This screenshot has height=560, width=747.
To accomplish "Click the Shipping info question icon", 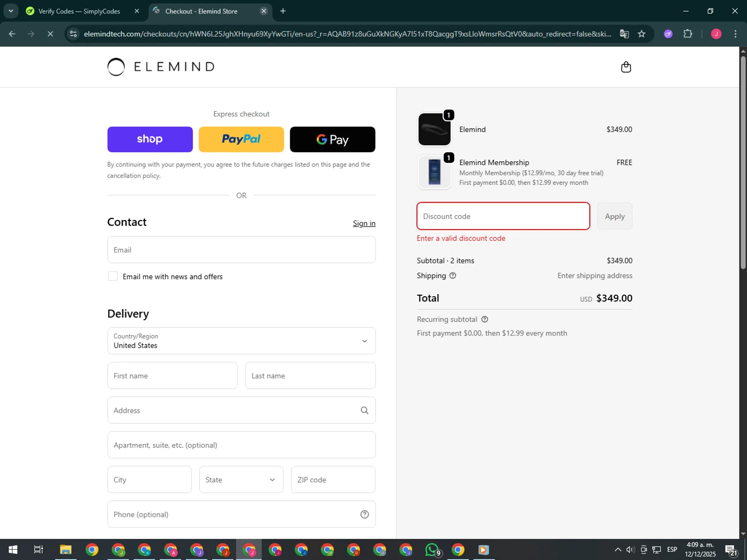I will pos(453,275).
